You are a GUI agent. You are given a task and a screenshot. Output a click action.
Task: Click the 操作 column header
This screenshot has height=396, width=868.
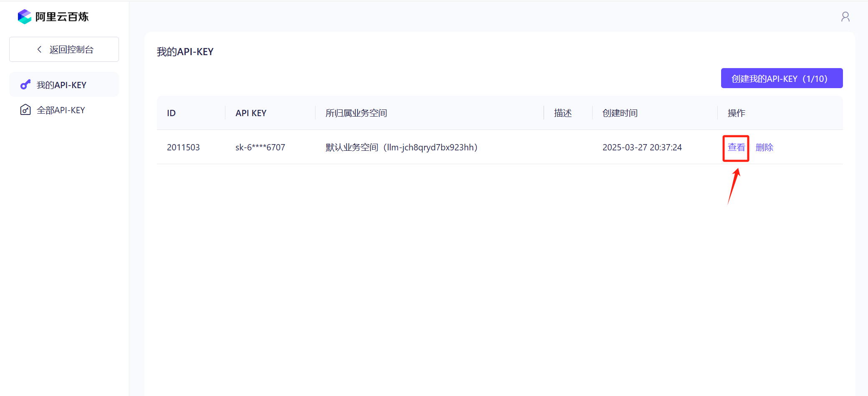[x=737, y=113]
